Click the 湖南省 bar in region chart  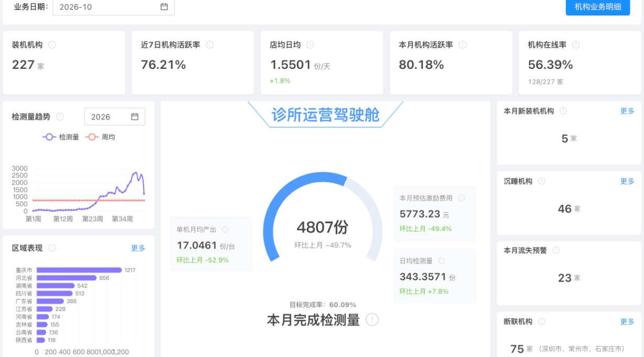point(56,286)
